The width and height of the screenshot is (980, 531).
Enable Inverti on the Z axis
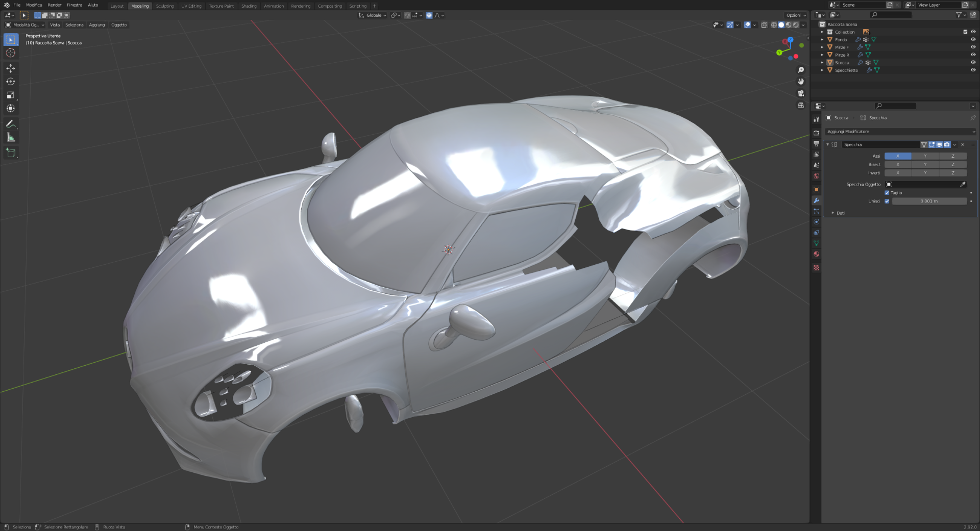coord(953,173)
